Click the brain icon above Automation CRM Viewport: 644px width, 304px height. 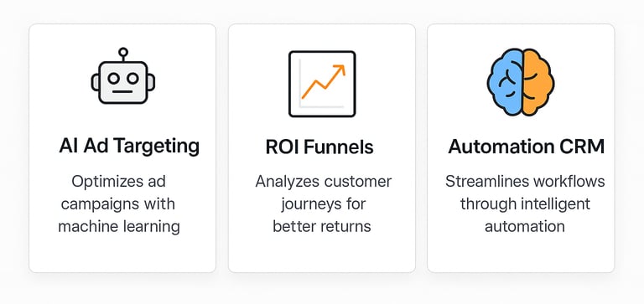521,82
